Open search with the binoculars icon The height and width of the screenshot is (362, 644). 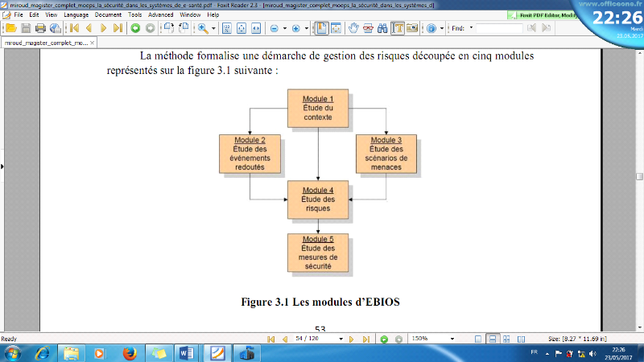(x=382, y=28)
